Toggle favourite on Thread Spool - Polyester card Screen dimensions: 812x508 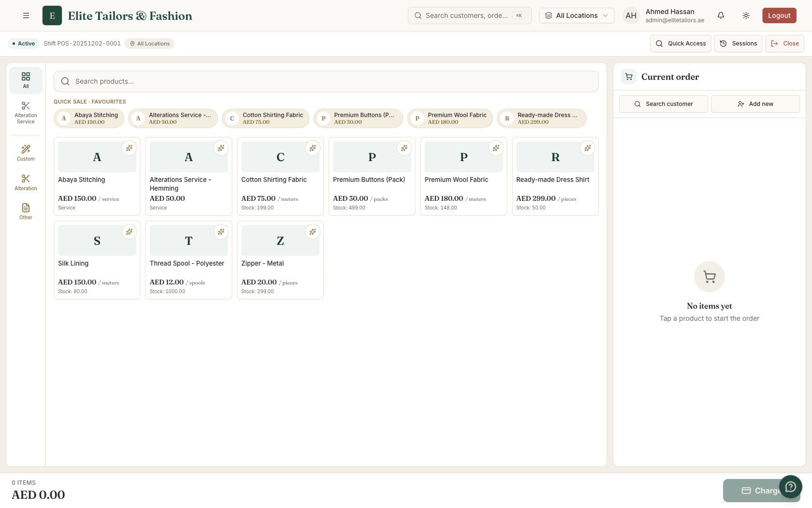(x=221, y=232)
